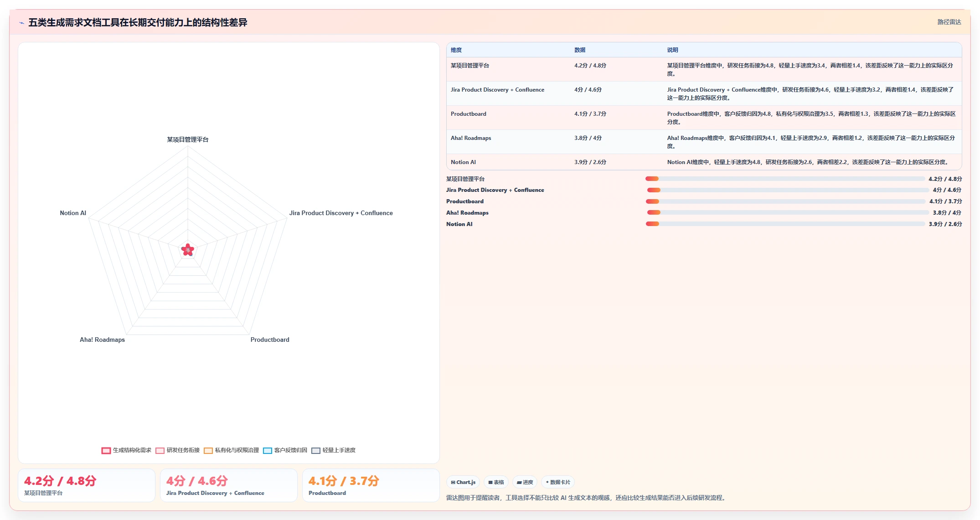The width and height of the screenshot is (980, 520).
Task: Click the page title about 五类生成需求文档工具
Action: click(x=138, y=22)
